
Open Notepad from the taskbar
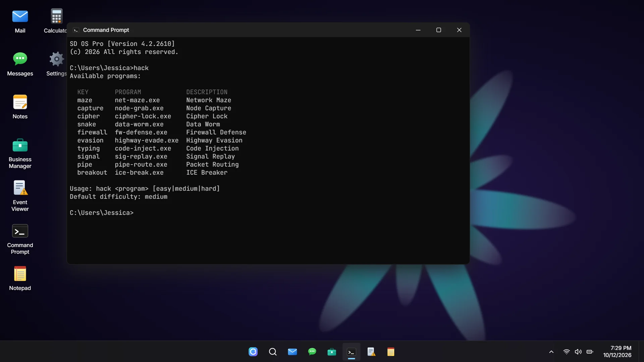(391, 352)
